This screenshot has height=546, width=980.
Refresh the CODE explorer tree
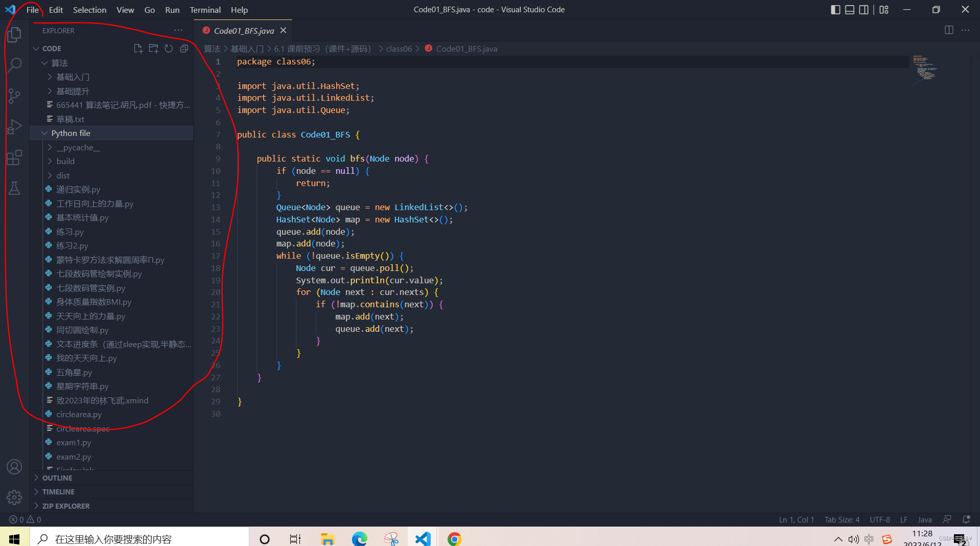coord(169,49)
